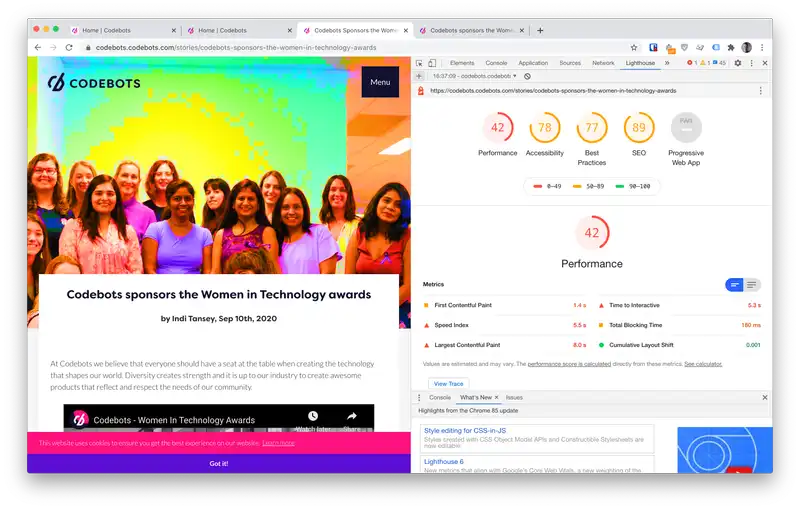Reload the page in the browser
This screenshot has height=509, width=800.
69,47
